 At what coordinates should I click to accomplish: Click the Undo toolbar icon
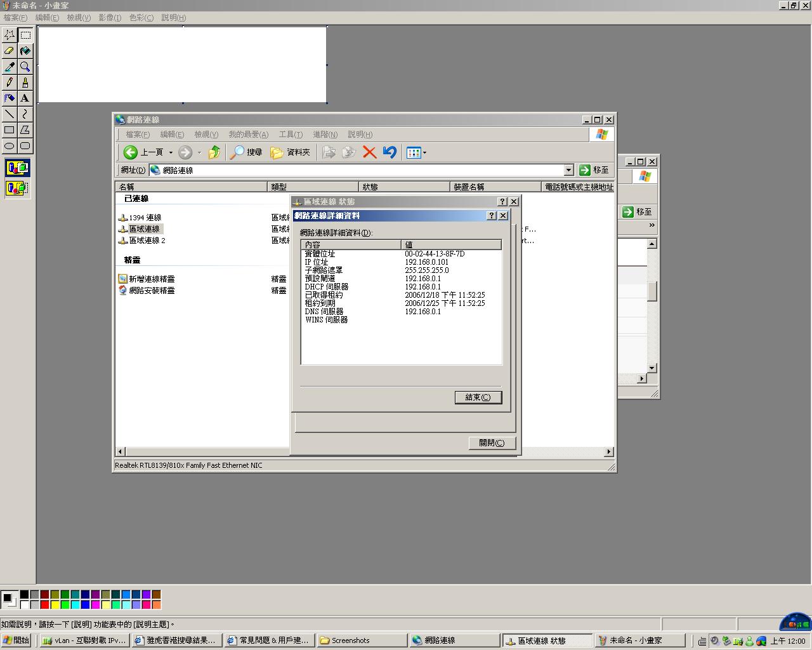(x=390, y=152)
